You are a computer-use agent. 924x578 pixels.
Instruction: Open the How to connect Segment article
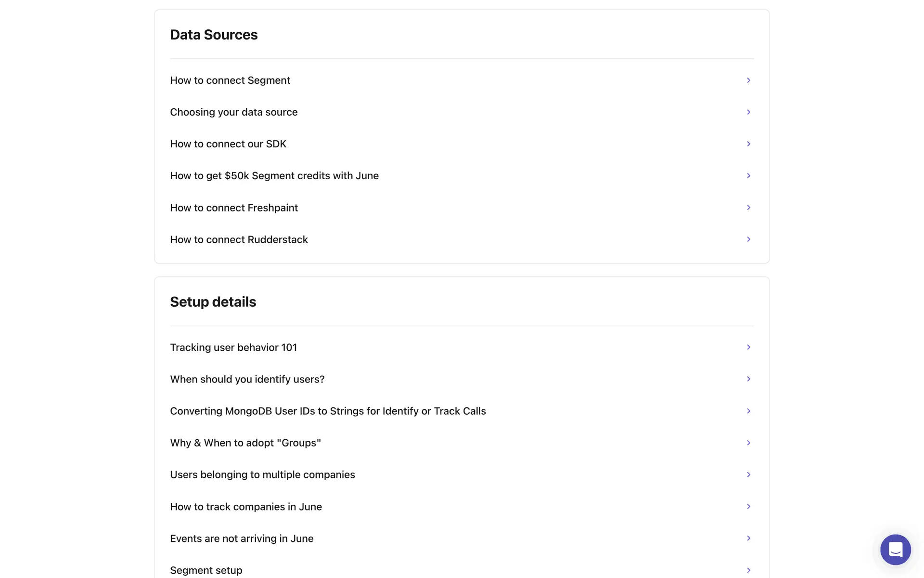(x=230, y=80)
